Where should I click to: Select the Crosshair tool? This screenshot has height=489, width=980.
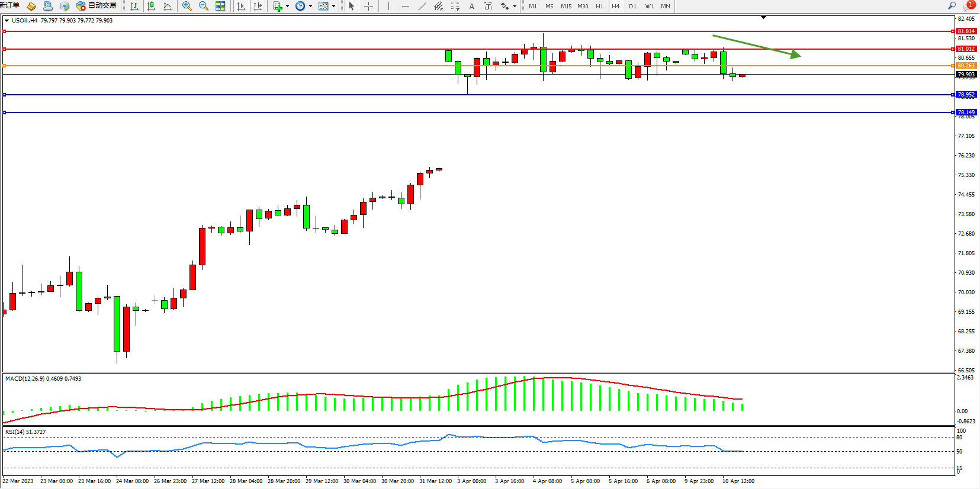coord(368,6)
